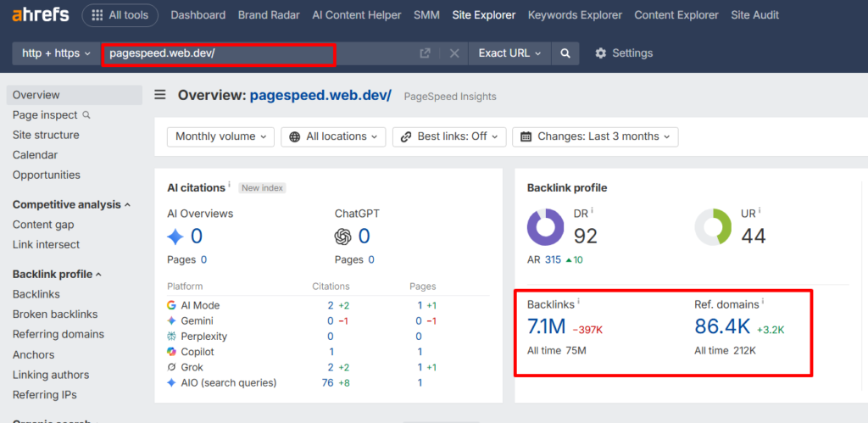
Task: Click the AIO search queries icon
Action: pos(171,382)
